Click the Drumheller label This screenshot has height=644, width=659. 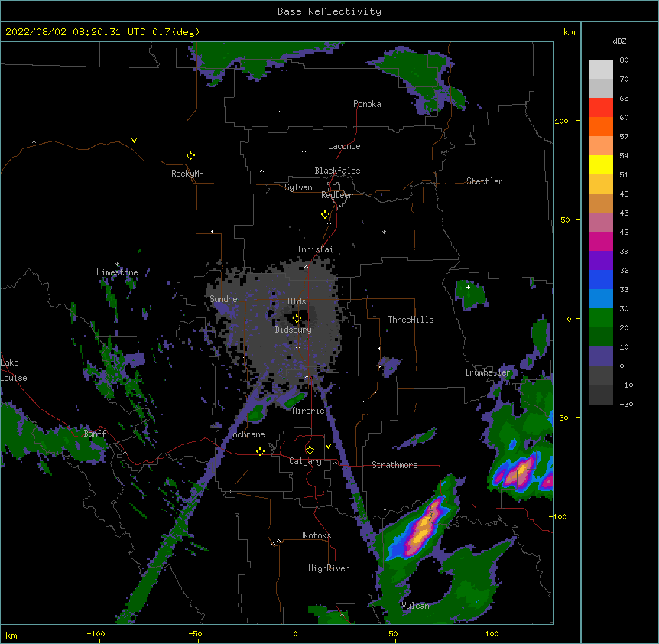488,372
